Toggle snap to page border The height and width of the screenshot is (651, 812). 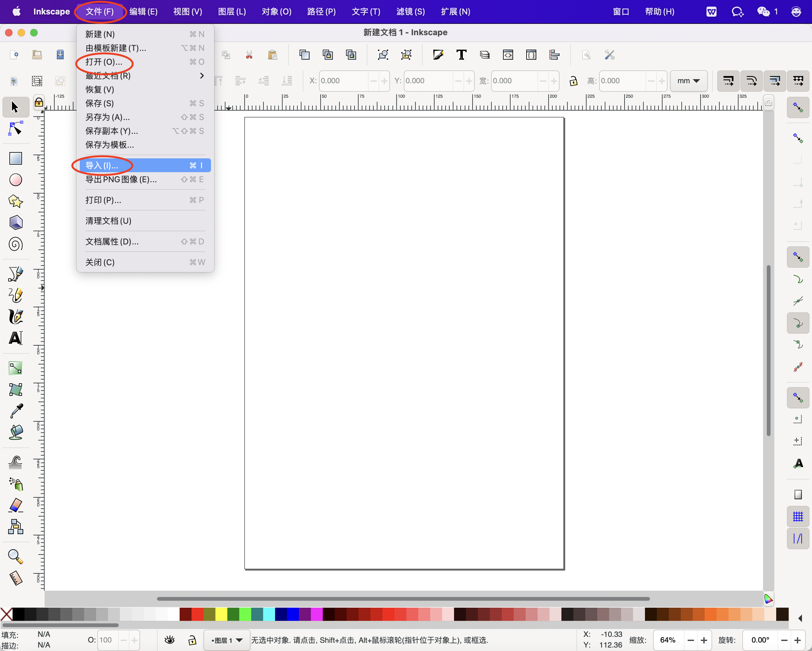[798, 494]
